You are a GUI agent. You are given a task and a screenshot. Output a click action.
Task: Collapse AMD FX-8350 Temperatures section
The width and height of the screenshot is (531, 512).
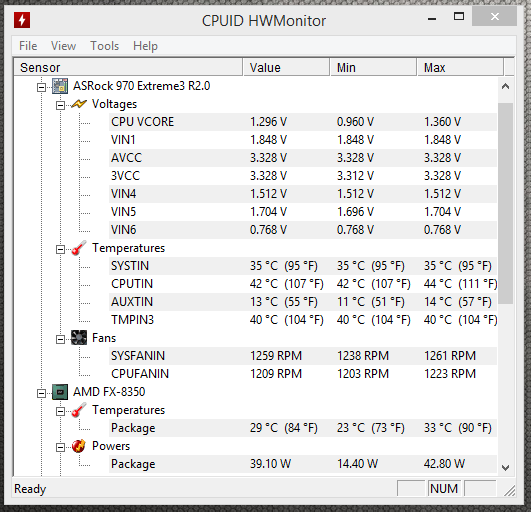click(60, 411)
